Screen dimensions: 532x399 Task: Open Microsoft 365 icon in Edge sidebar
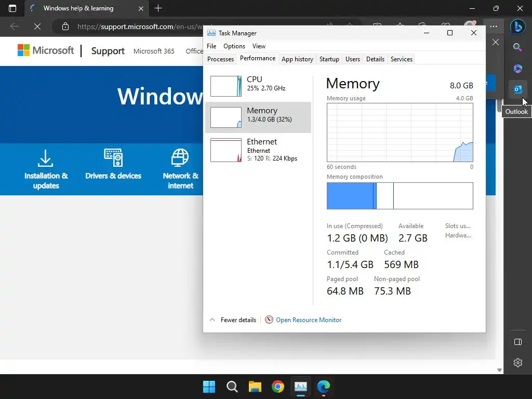518,68
